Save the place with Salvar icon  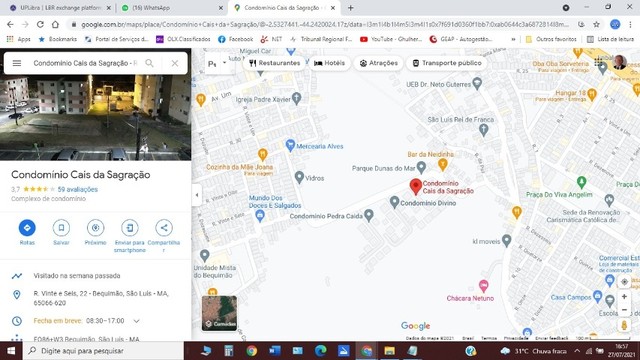61,228
